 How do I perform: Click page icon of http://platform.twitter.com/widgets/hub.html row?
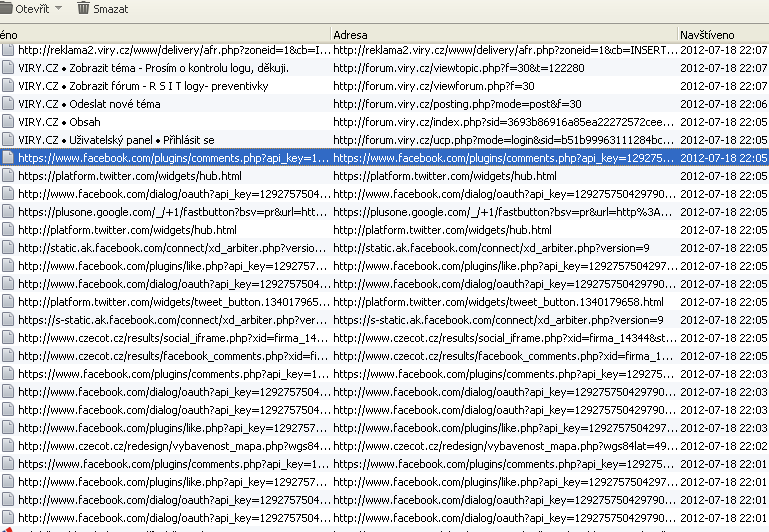[x=8, y=230]
